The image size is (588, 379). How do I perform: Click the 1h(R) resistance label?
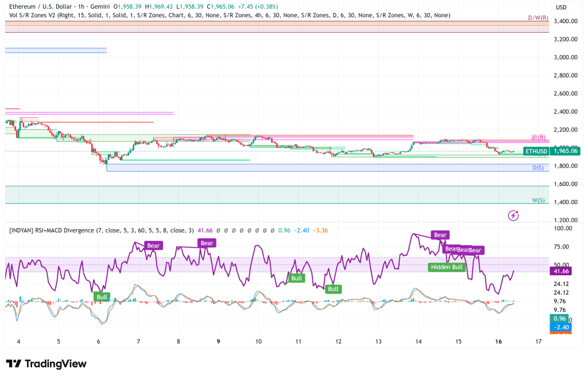click(x=538, y=137)
